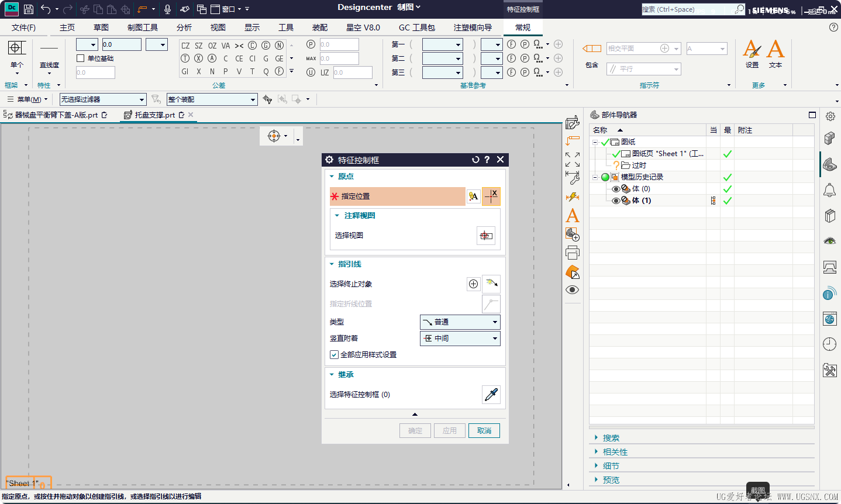Image resolution: width=841 pixels, height=504 pixels.
Task: Collapse the 继承 section
Action: point(332,375)
